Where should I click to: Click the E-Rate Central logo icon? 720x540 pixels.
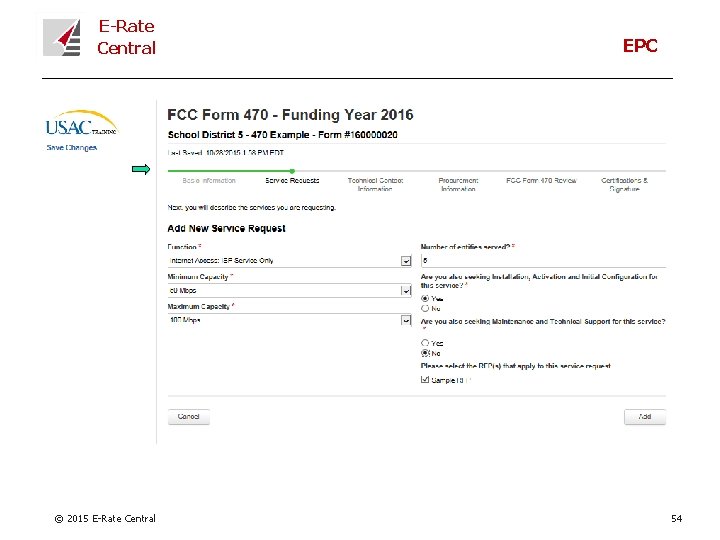pos(62,38)
